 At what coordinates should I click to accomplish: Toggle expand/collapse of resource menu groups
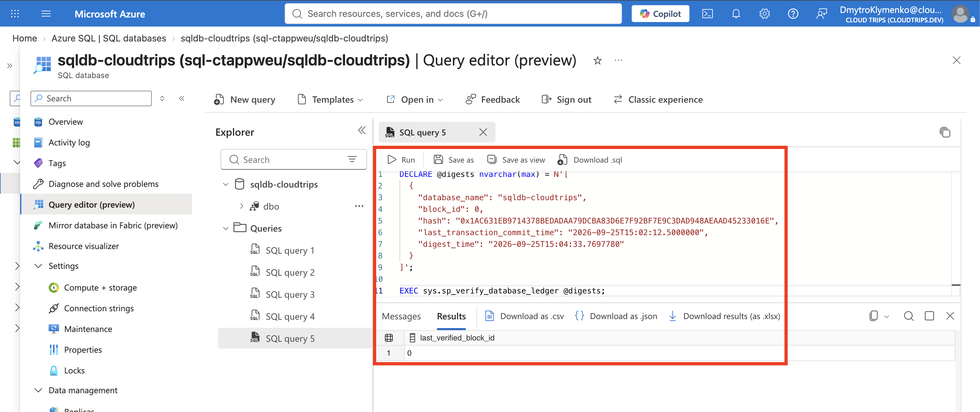(x=162, y=98)
